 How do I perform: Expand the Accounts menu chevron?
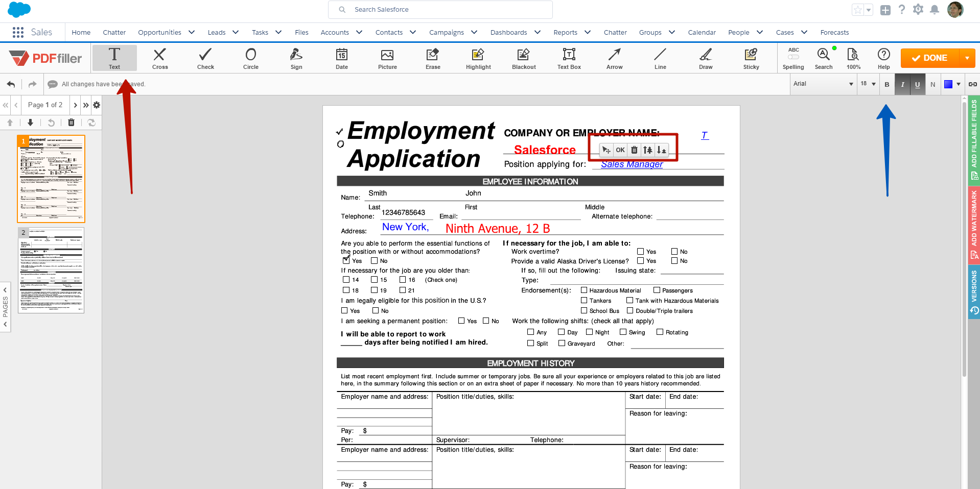(x=359, y=32)
